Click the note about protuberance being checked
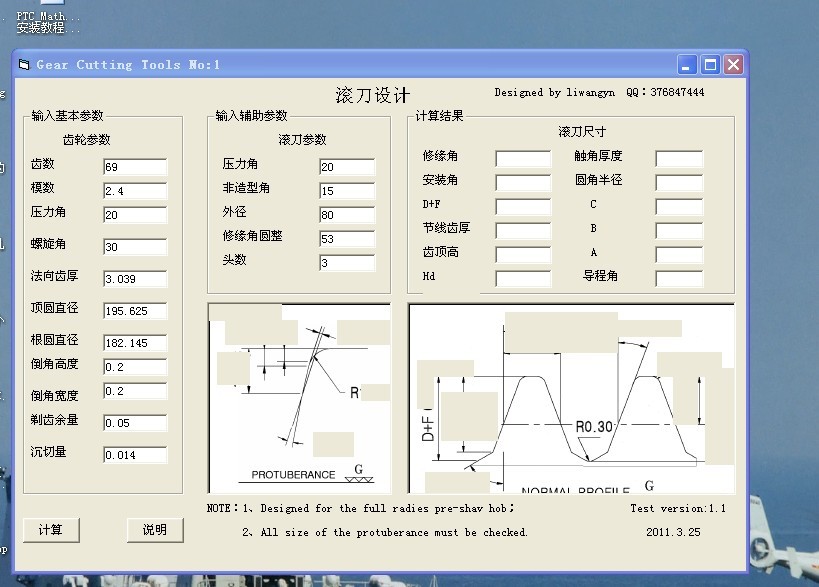The image size is (819, 587). (384, 532)
